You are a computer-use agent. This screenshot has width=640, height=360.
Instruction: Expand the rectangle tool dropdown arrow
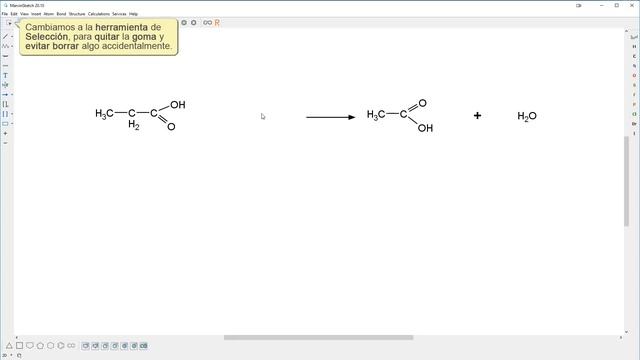[x=12, y=124]
